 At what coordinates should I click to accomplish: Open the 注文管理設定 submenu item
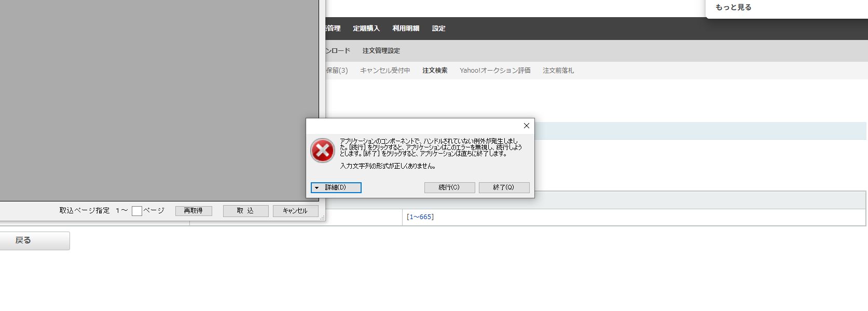[381, 51]
